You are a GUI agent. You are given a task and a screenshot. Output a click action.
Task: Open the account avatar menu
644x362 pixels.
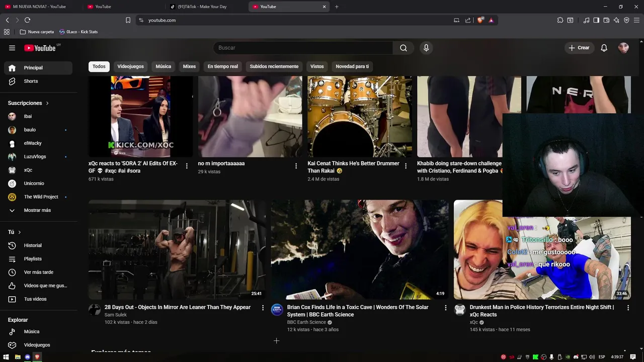623,48
